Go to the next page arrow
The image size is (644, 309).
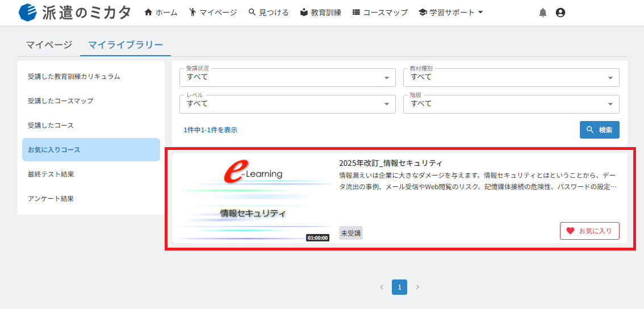(418, 287)
